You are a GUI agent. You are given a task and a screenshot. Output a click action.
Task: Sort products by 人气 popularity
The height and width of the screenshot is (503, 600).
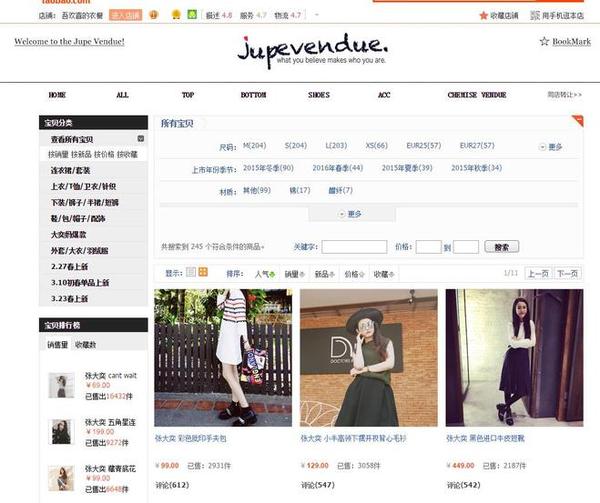(x=265, y=274)
